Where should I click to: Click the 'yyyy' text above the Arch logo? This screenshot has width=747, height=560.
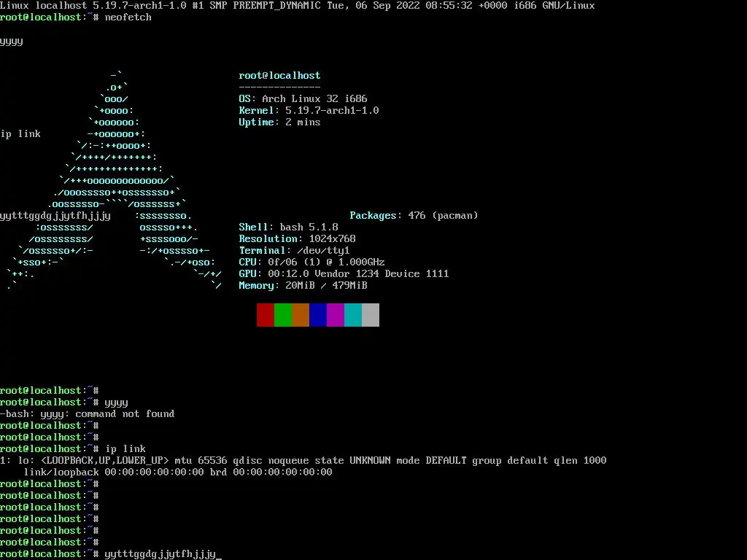[12, 42]
